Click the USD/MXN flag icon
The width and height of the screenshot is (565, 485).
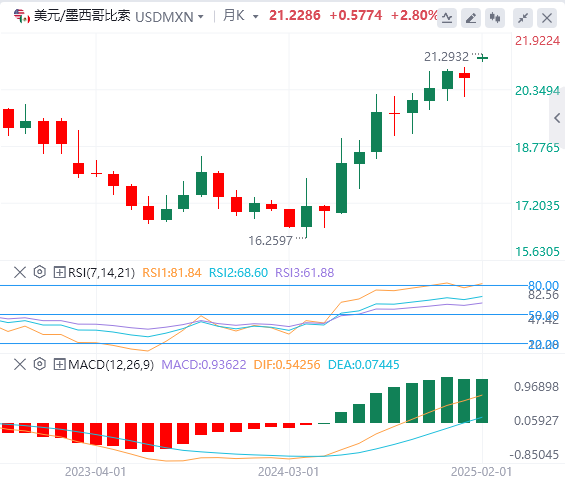click(22, 16)
